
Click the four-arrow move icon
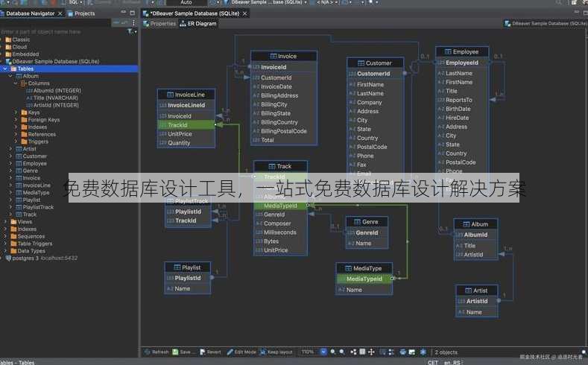click(x=371, y=352)
